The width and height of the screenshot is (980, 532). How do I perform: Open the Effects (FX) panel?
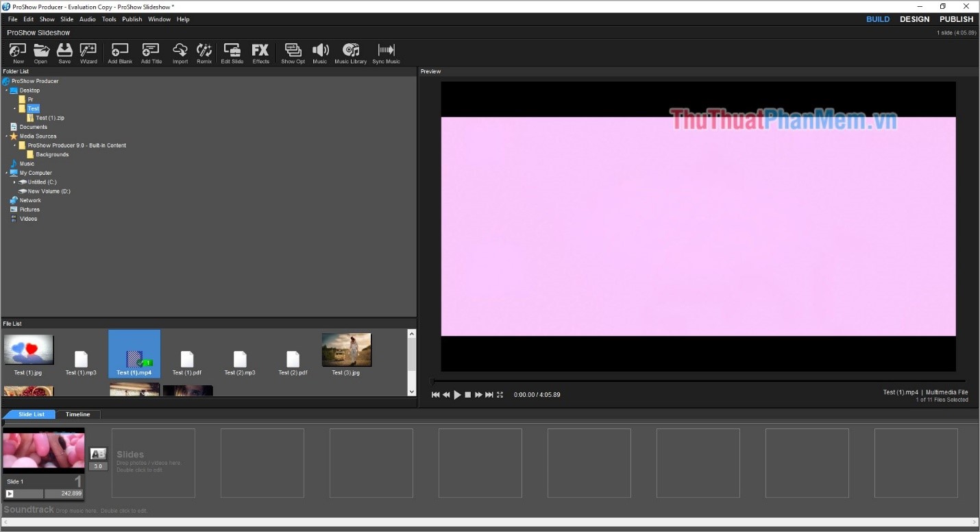[260, 53]
